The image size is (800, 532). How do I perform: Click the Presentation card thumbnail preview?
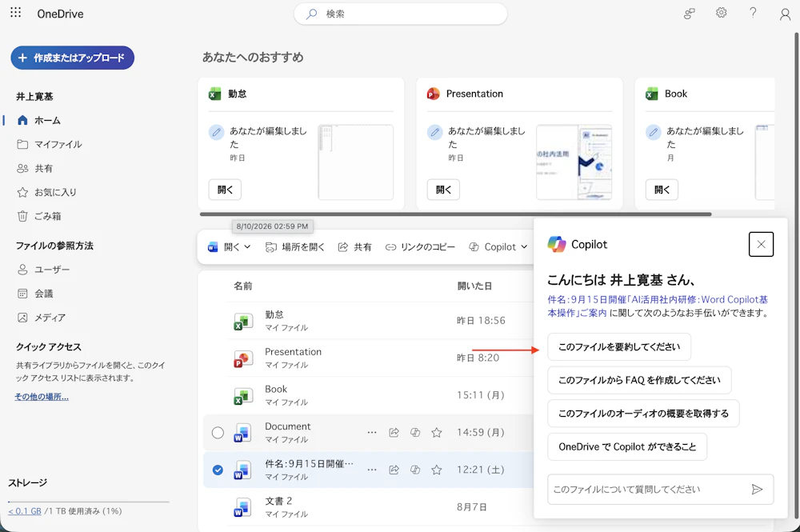574,162
